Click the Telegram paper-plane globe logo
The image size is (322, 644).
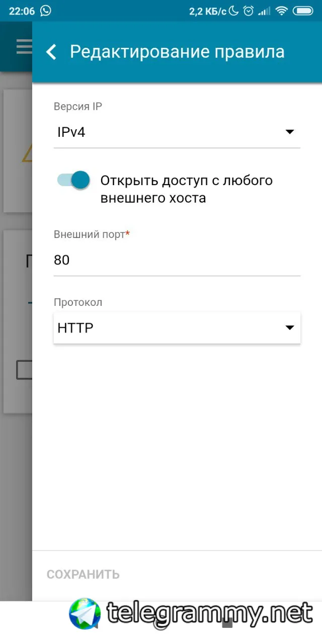85,614
